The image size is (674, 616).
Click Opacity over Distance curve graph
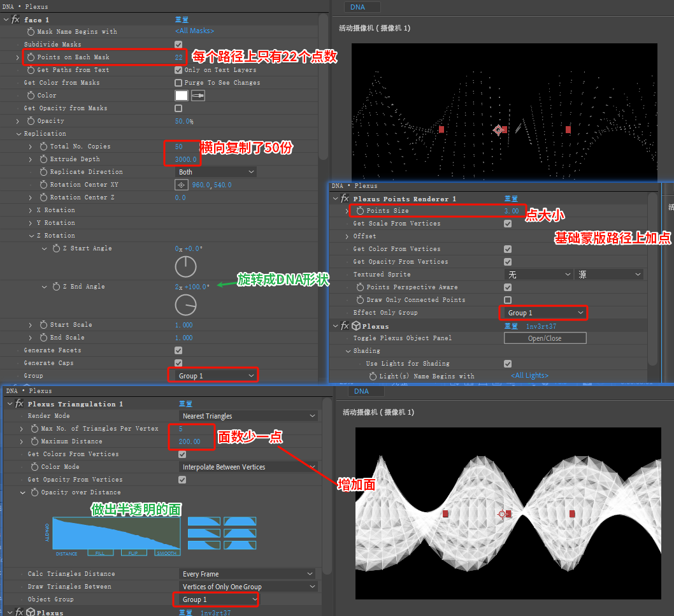tap(117, 533)
